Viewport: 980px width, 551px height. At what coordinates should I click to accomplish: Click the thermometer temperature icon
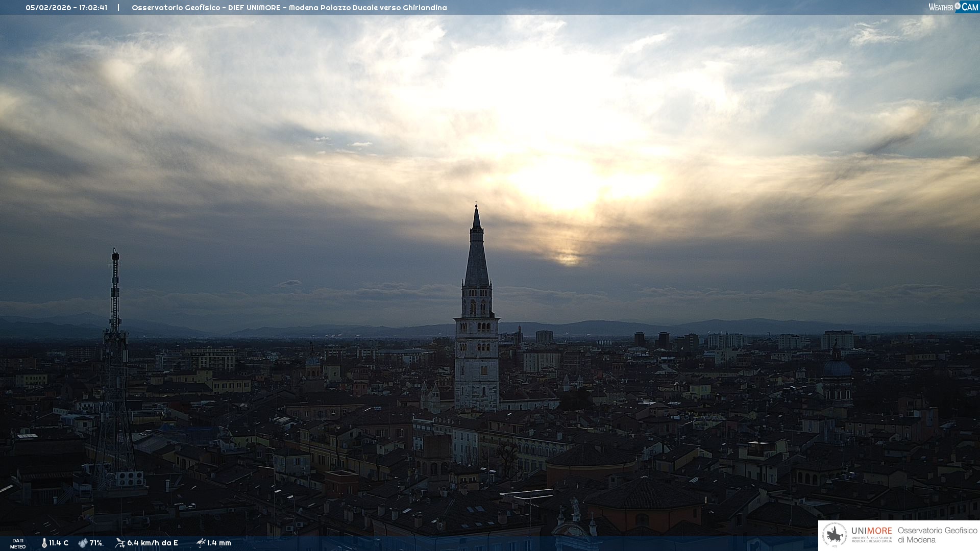pos(44,543)
